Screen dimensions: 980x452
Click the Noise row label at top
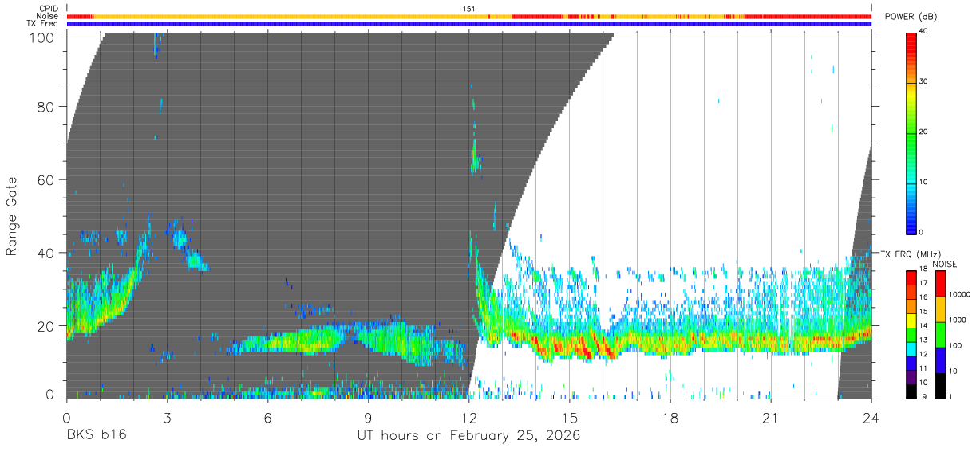(47, 16)
